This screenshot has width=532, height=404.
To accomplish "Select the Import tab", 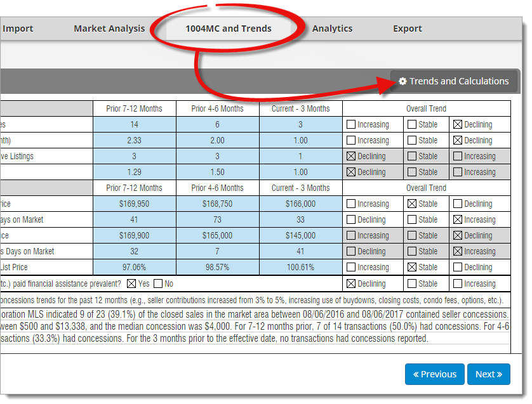I will 18,29.
